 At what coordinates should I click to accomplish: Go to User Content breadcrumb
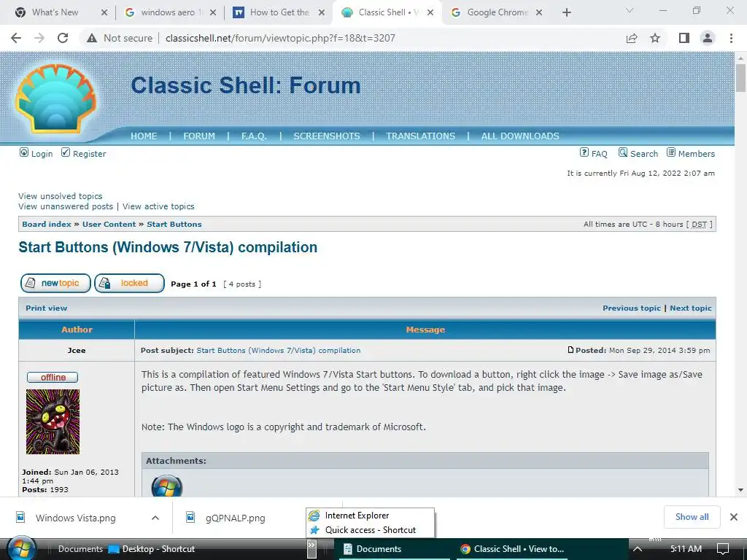(x=109, y=225)
